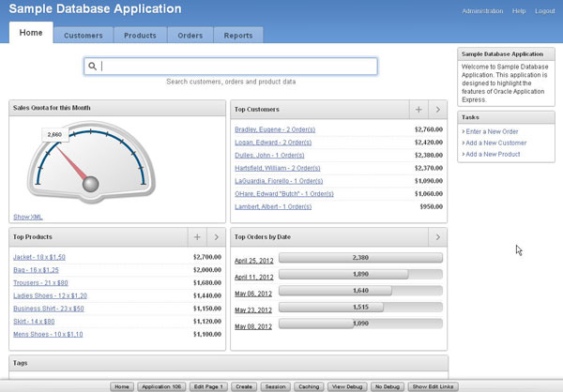Open the Jacket product link
The height and width of the screenshot is (392, 563).
[x=38, y=256]
